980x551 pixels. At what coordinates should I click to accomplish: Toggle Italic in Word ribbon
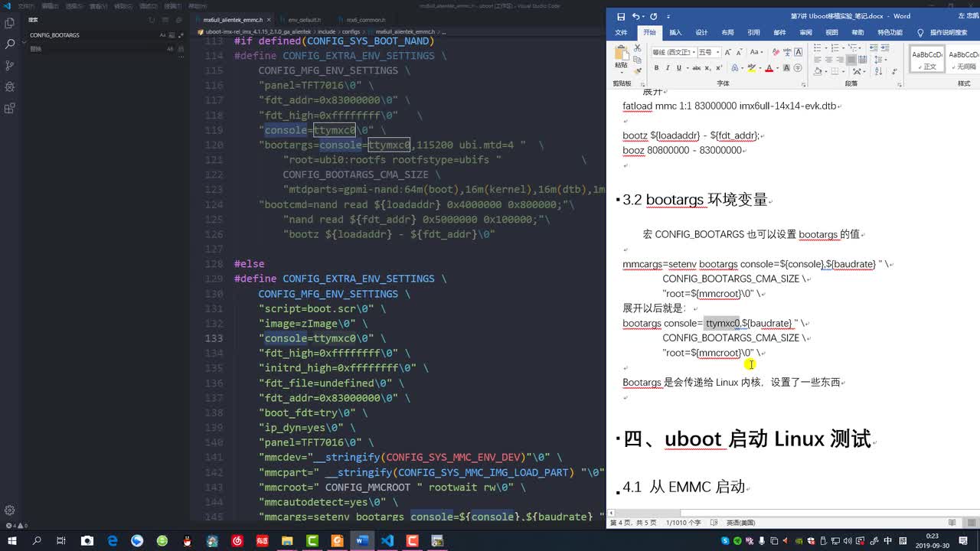click(x=668, y=68)
